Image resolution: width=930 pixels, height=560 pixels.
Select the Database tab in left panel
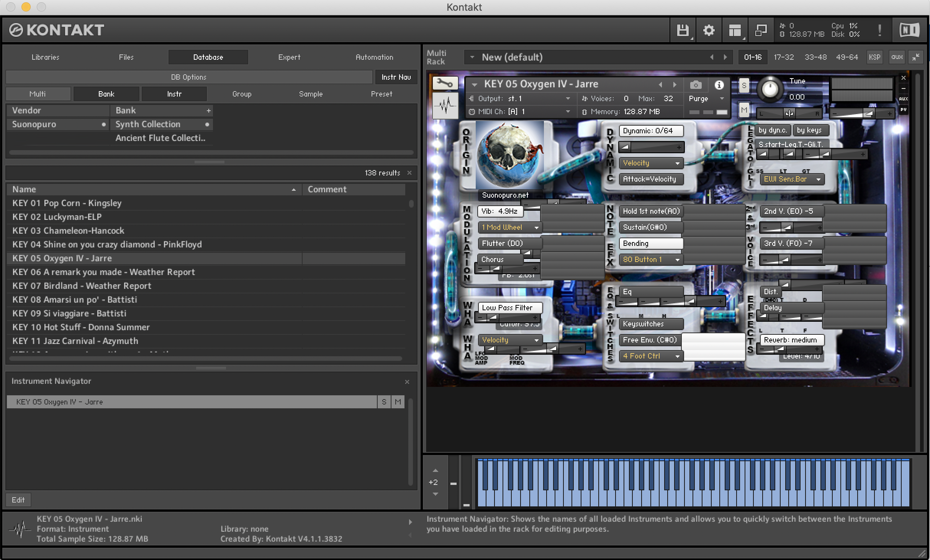[x=209, y=57]
